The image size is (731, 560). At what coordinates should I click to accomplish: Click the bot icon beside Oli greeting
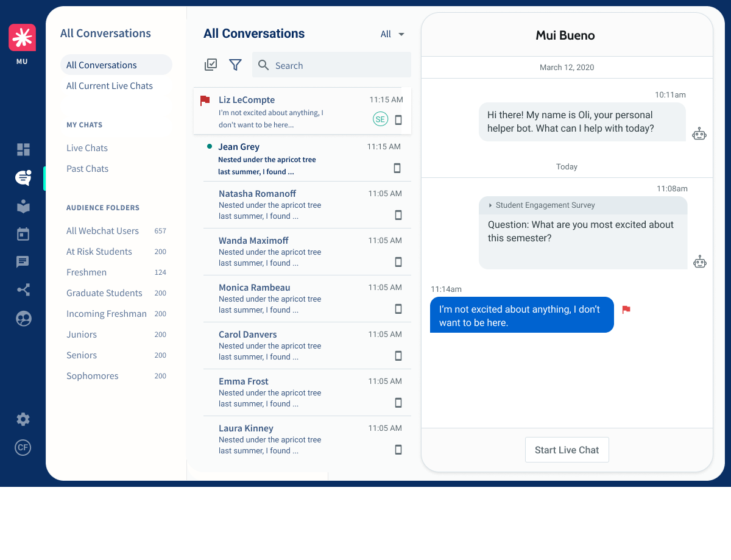pos(699,134)
